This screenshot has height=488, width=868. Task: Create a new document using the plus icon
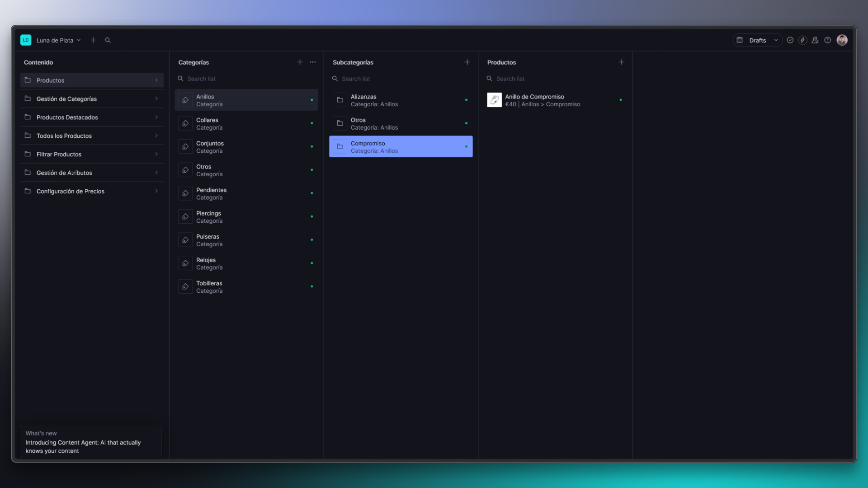click(x=93, y=40)
